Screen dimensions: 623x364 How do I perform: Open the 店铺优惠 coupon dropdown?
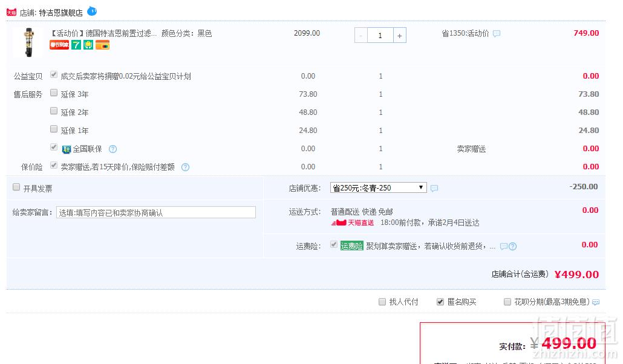(378, 187)
